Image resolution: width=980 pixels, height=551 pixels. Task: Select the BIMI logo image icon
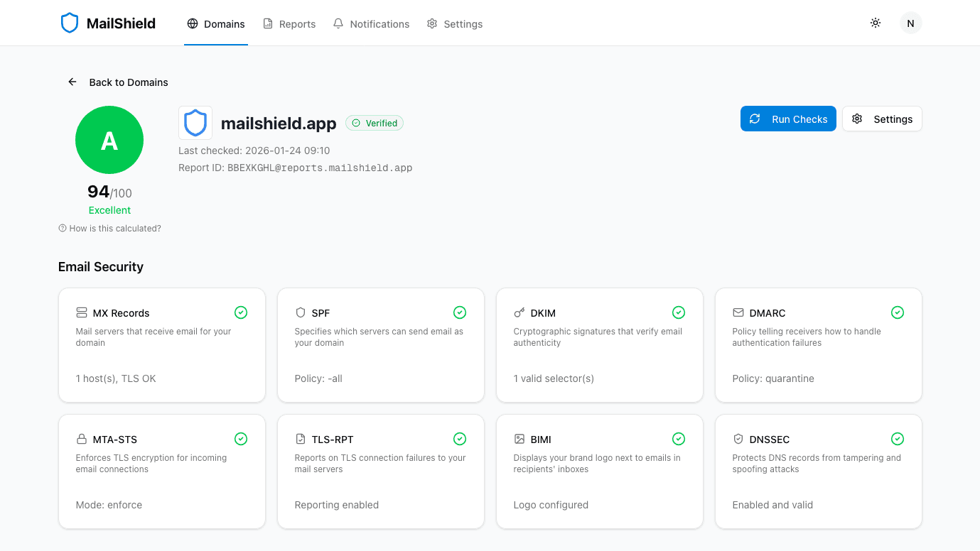click(518, 439)
